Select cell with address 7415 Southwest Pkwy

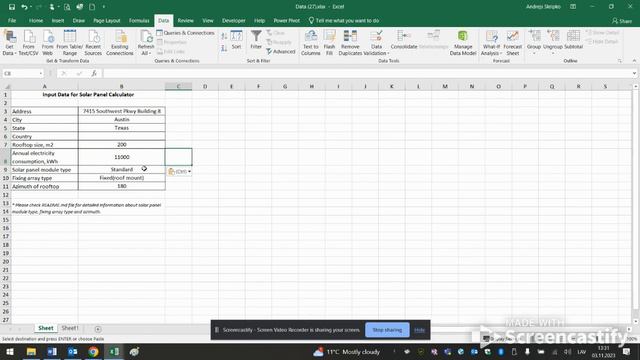point(122,111)
